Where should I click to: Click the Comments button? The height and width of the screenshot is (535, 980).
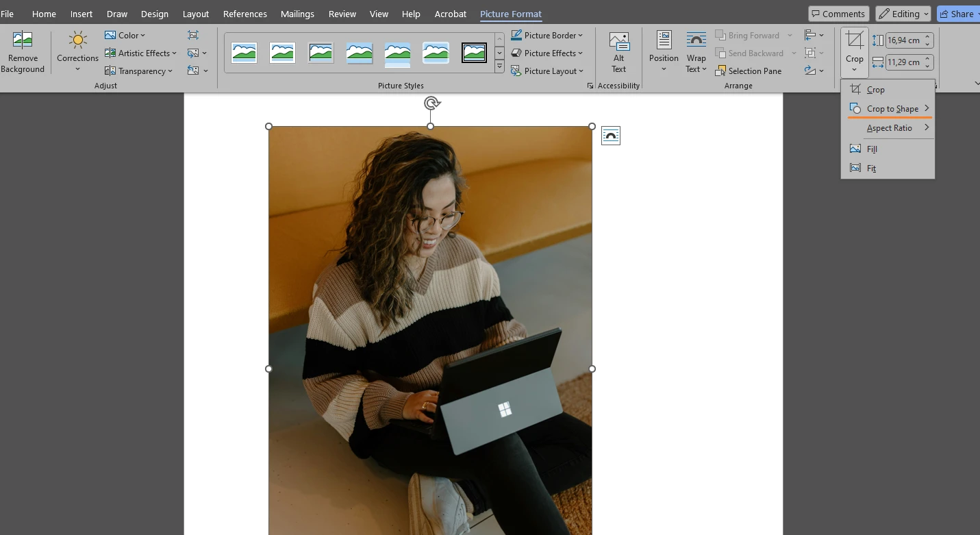[x=838, y=14]
